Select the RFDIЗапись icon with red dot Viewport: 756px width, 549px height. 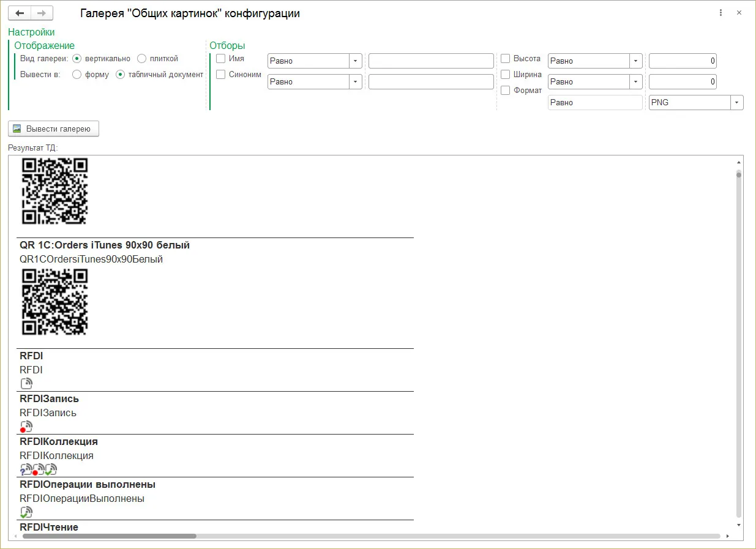26,427
